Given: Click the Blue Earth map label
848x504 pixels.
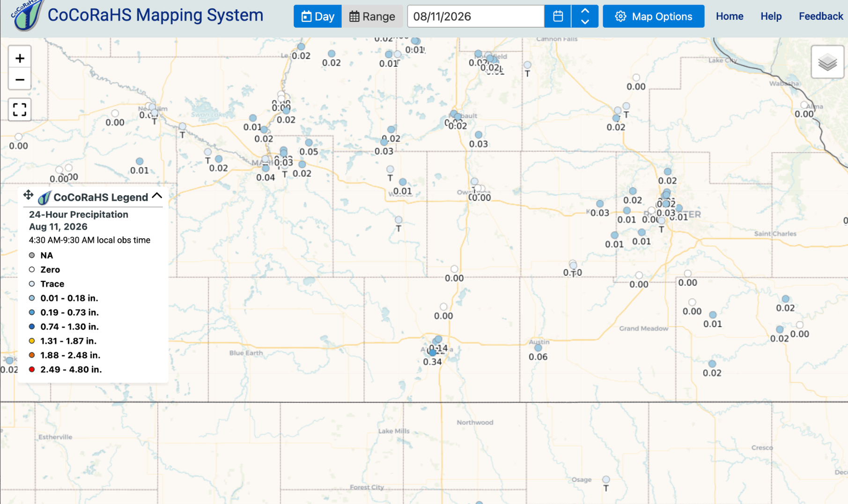Looking at the screenshot, I should pos(246,353).
